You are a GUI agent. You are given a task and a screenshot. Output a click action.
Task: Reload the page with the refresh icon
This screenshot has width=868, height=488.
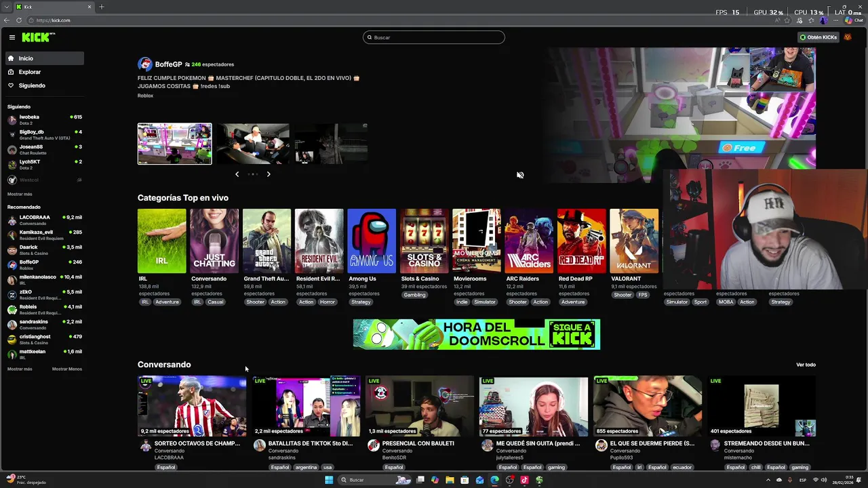tap(18, 20)
